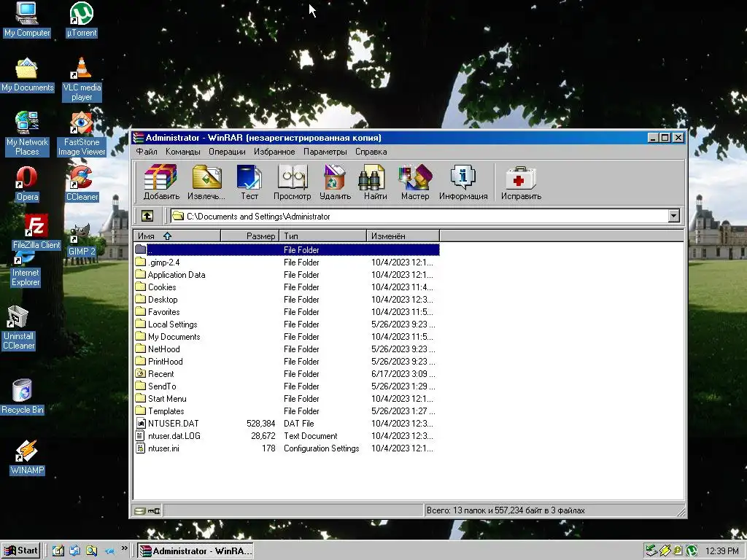Image resolution: width=747 pixels, height=560 pixels.
Task: Select the SendTo folder
Action: pos(286,386)
